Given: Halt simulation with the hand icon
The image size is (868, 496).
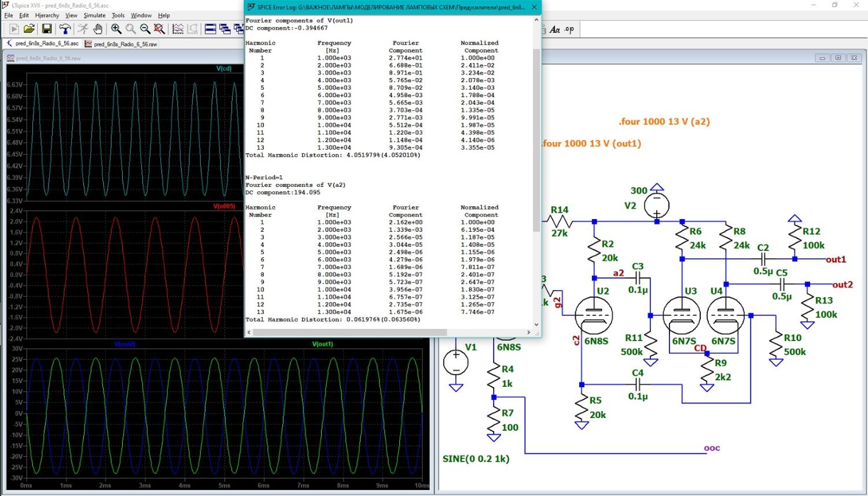Looking at the screenshot, I should point(98,29).
